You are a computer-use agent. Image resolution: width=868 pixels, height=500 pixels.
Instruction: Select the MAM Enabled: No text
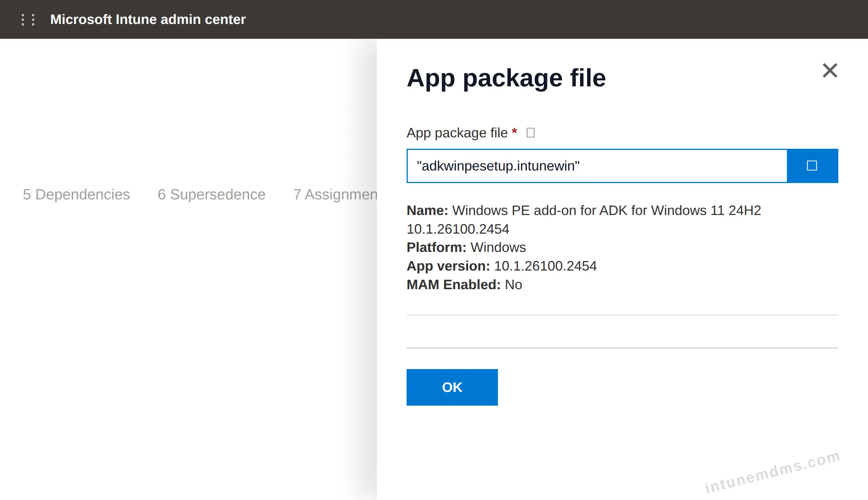(464, 285)
